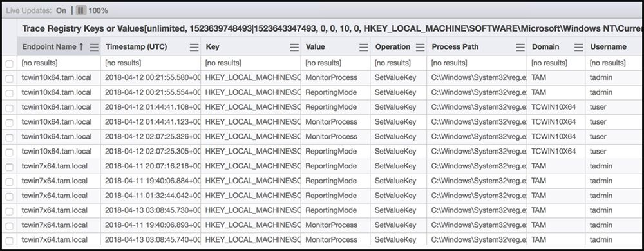Open Key column menu icon
The width and height of the screenshot is (644, 251).
(294, 47)
